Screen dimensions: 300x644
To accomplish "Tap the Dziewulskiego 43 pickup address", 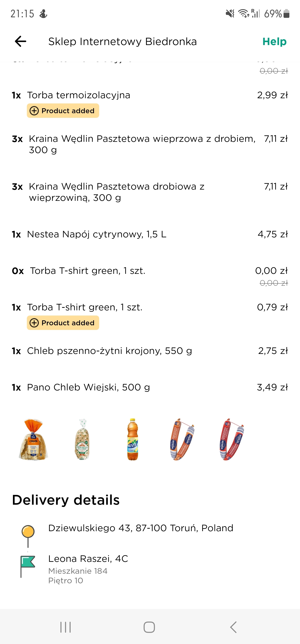I will point(141,528).
